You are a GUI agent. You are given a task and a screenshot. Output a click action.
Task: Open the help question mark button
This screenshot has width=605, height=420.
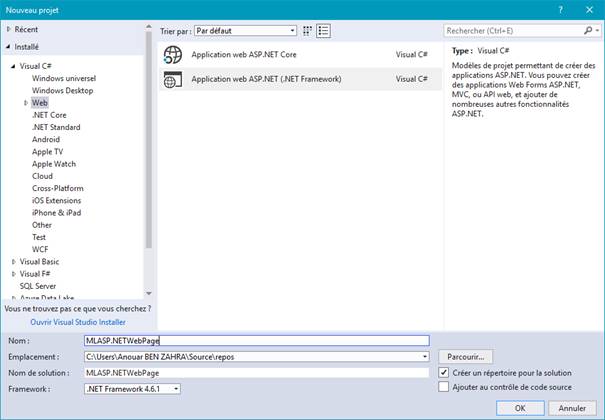pyautogui.click(x=561, y=10)
